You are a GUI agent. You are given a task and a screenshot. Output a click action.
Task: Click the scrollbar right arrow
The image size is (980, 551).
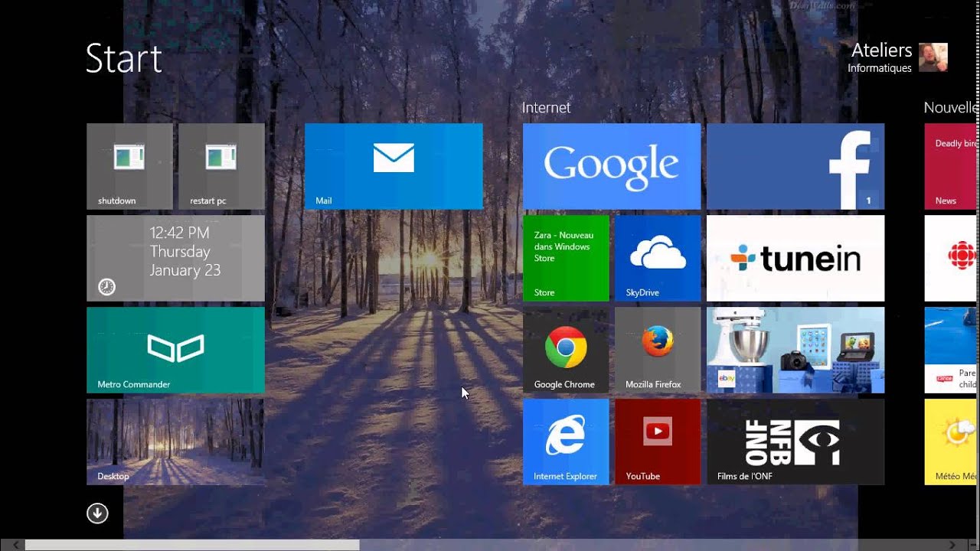click(953, 545)
